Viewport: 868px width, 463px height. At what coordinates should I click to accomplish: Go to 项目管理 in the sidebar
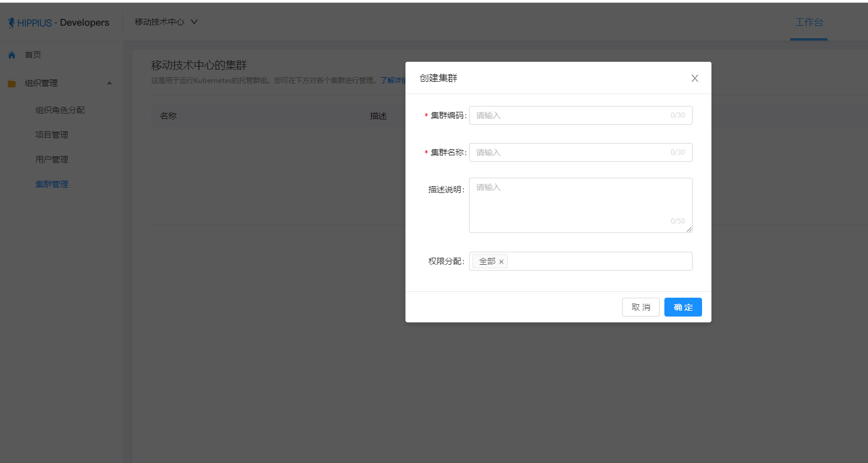[52, 135]
